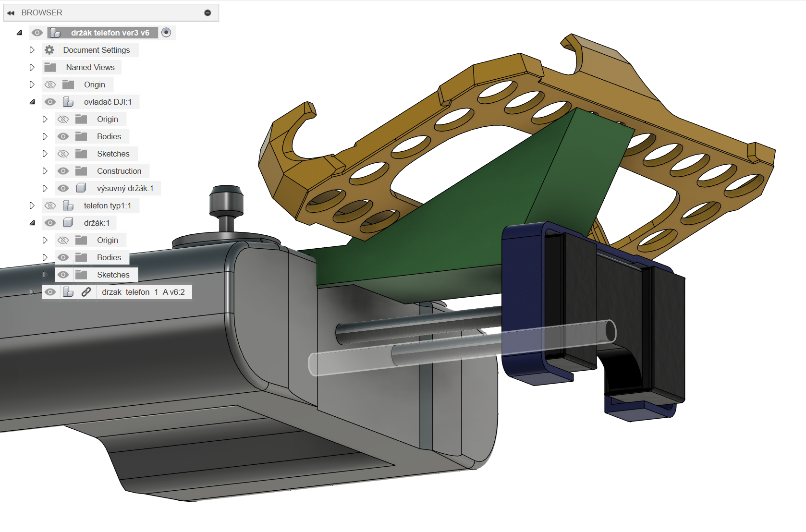This screenshot has width=806, height=532.
Task: Click the component icon of telefon typ1:1
Action: [68, 206]
